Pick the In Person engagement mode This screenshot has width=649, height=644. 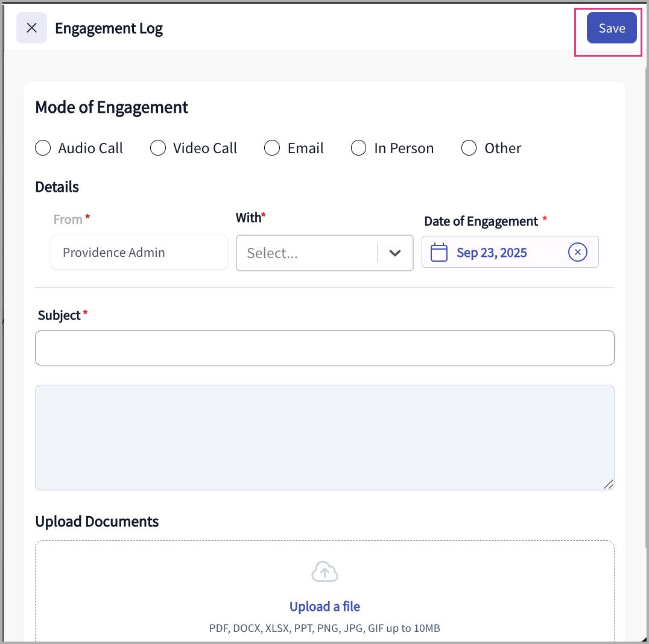359,148
